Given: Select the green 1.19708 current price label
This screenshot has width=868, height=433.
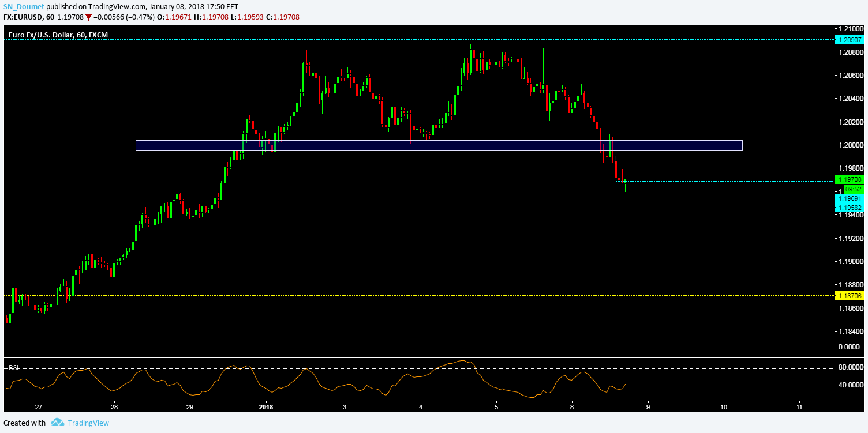Looking at the screenshot, I should (850, 180).
